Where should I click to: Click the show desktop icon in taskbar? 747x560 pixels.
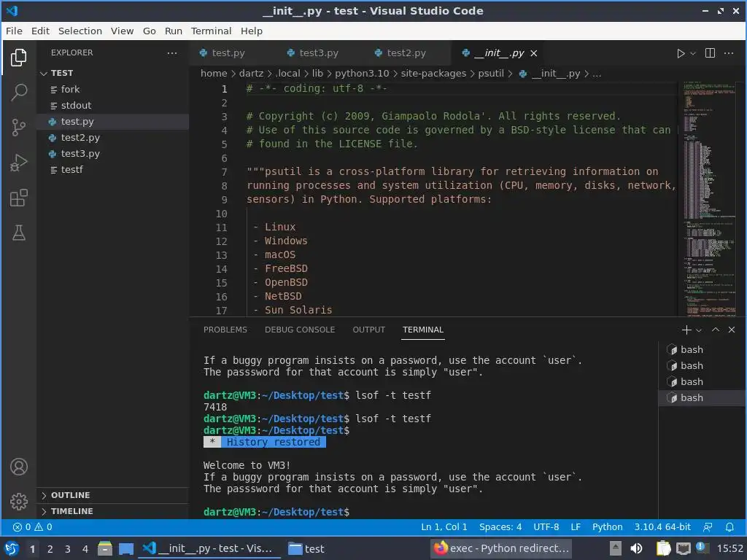tap(125, 548)
